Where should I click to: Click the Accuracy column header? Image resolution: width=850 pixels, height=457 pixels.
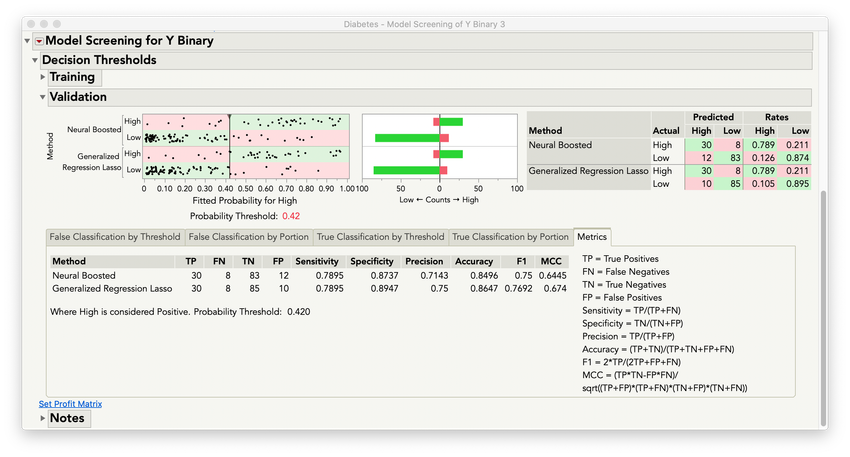coord(474,261)
